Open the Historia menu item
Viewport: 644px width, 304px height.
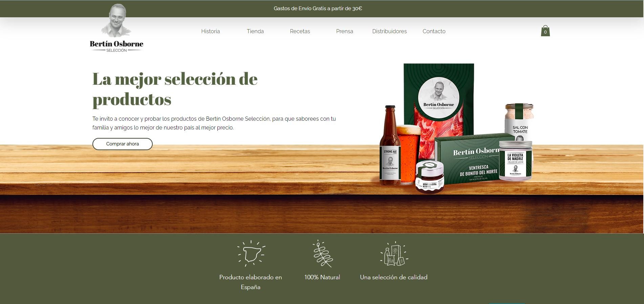[x=211, y=31]
